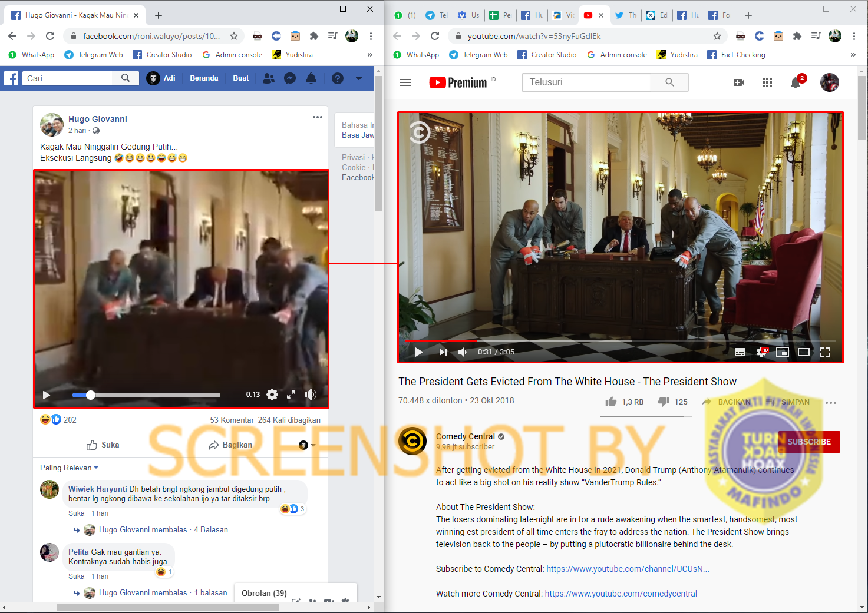Toggle YouTube subtitles button
The height and width of the screenshot is (613, 868).
pyautogui.click(x=740, y=352)
